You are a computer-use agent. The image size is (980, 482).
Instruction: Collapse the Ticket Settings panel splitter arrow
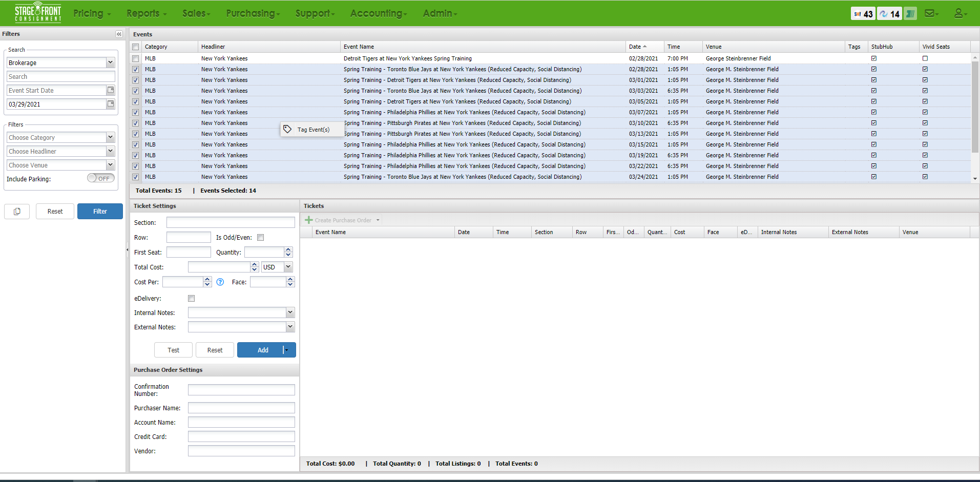coord(128,250)
